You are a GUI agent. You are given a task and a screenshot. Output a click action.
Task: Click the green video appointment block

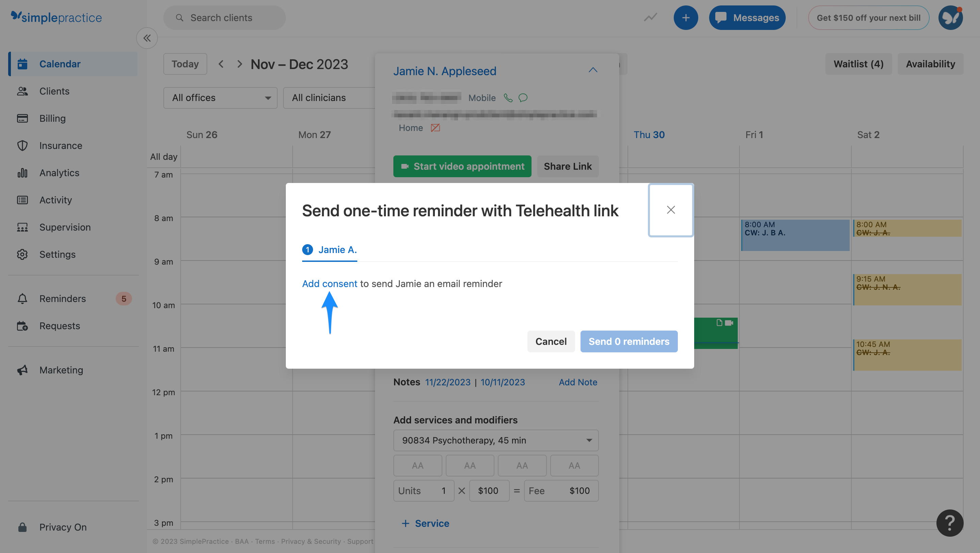click(716, 333)
